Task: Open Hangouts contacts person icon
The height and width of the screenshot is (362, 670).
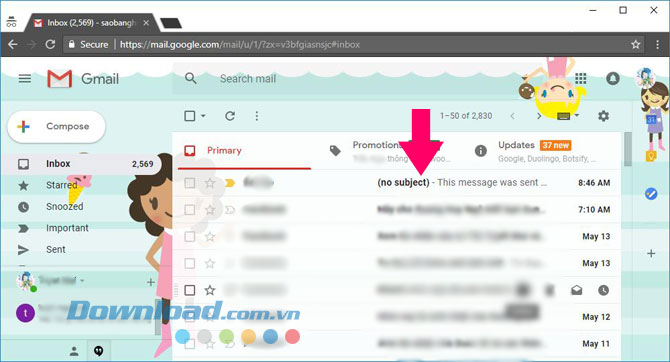Action: point(74,351)
